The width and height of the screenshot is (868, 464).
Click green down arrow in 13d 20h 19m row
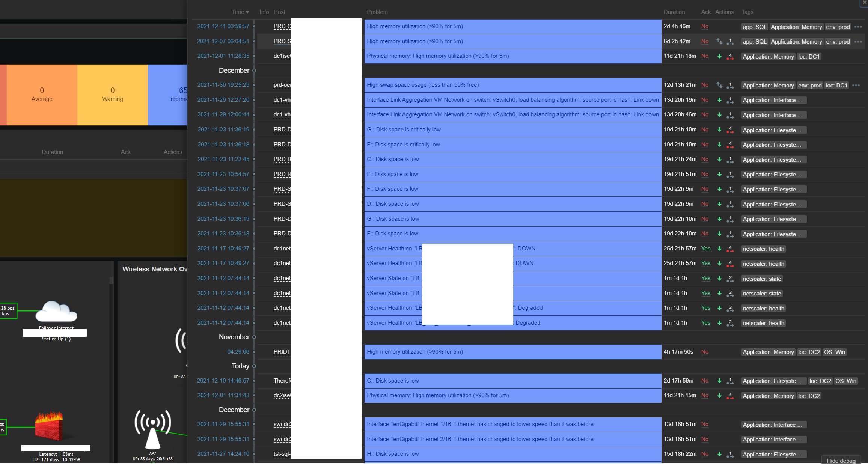pyautogui.click(x=719, y=100)
